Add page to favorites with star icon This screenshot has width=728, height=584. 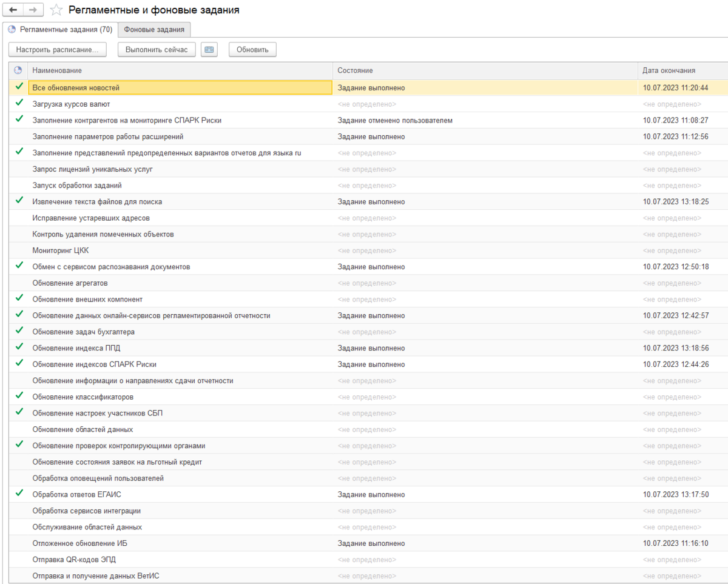click(x=56, y=10)
